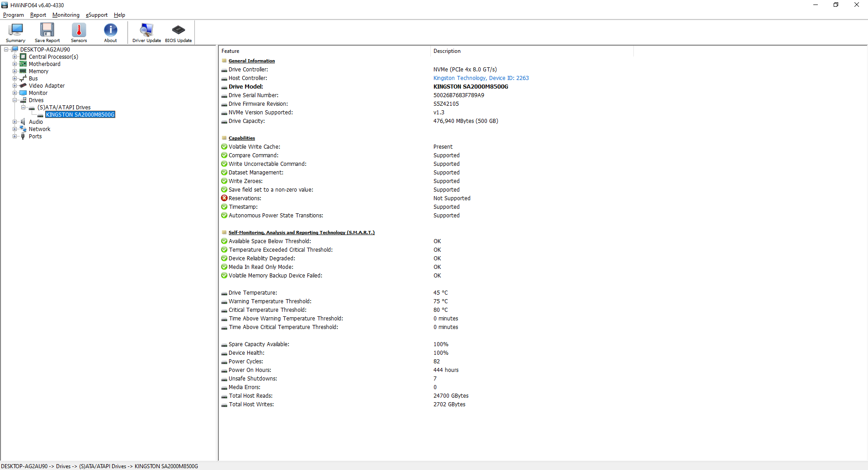
Task: Expand the Bus node
Action: (15, 79)
